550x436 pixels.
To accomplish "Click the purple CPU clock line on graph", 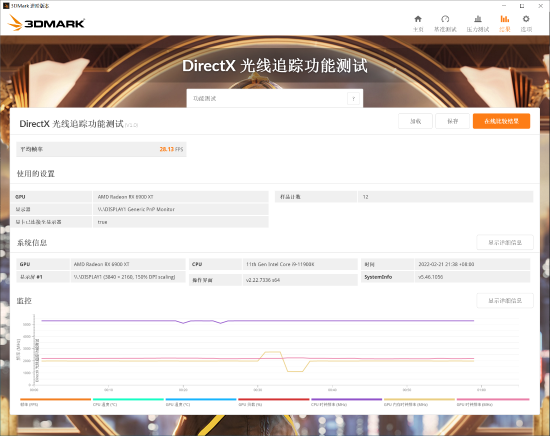I will coord(316,321).
